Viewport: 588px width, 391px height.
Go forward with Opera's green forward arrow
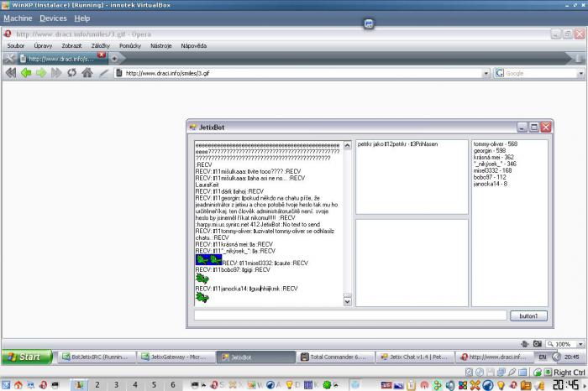tap(41, 73)
